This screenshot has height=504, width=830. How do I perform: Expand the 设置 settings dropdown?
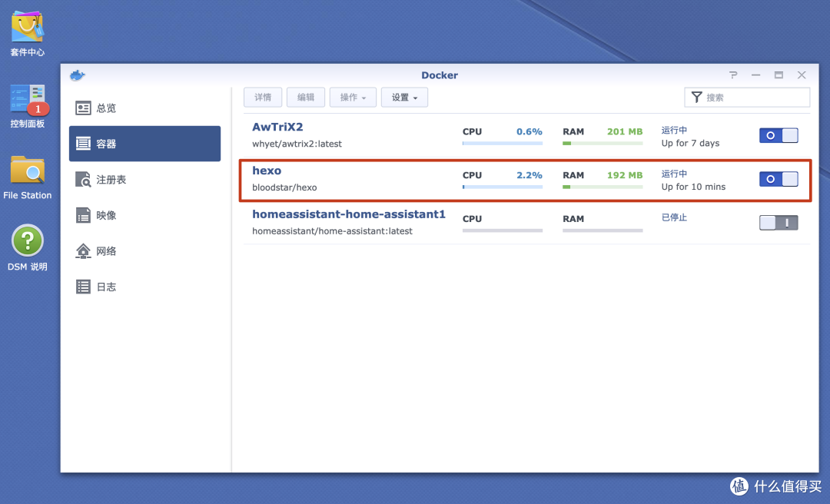click(x=404, y=98)
